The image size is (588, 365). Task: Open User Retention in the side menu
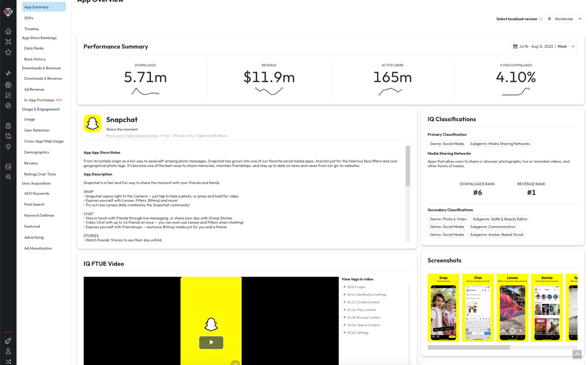click(37, 130)
